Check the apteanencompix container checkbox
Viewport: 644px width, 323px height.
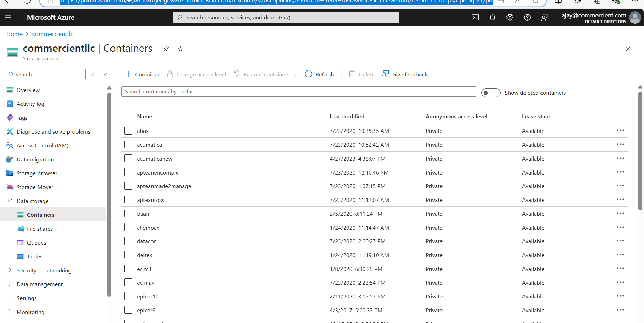point(129,172)
